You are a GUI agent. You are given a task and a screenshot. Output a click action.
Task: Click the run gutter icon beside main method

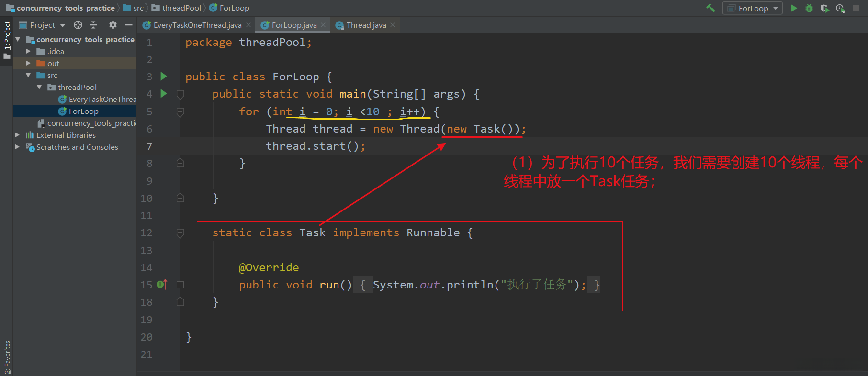[x=164, y=93]
